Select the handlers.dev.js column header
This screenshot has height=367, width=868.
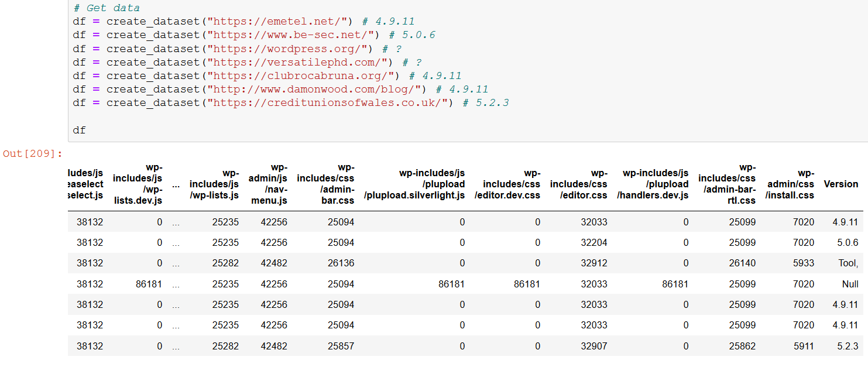click(653, 184)
